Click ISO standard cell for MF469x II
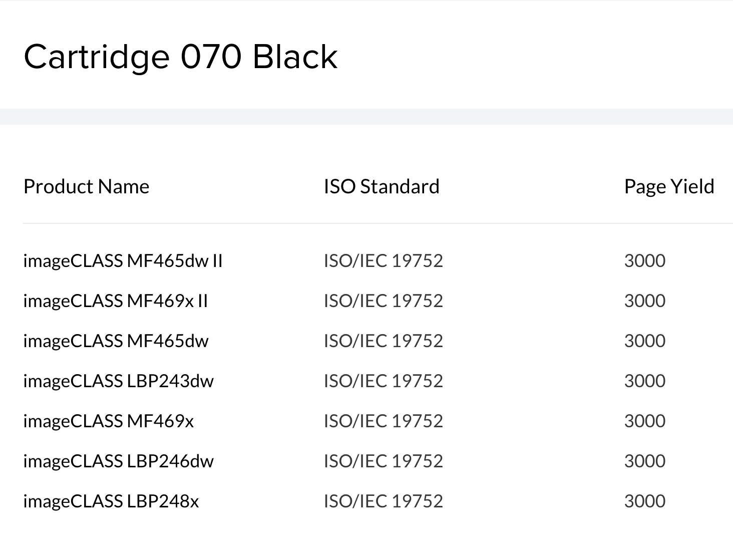This screenshot has height=560, width=733. tap(383, 301)
